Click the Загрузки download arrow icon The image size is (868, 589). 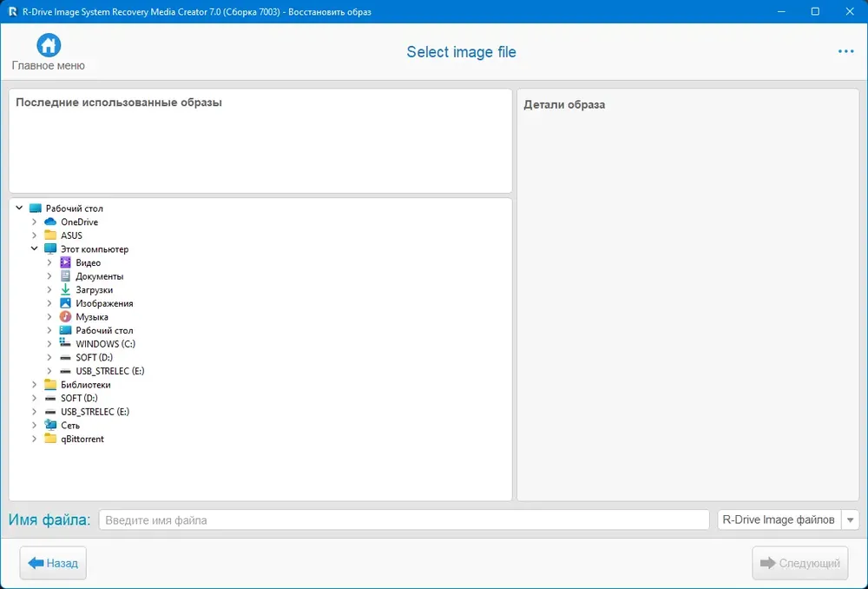pyautogui.click(x=65, y=290)
